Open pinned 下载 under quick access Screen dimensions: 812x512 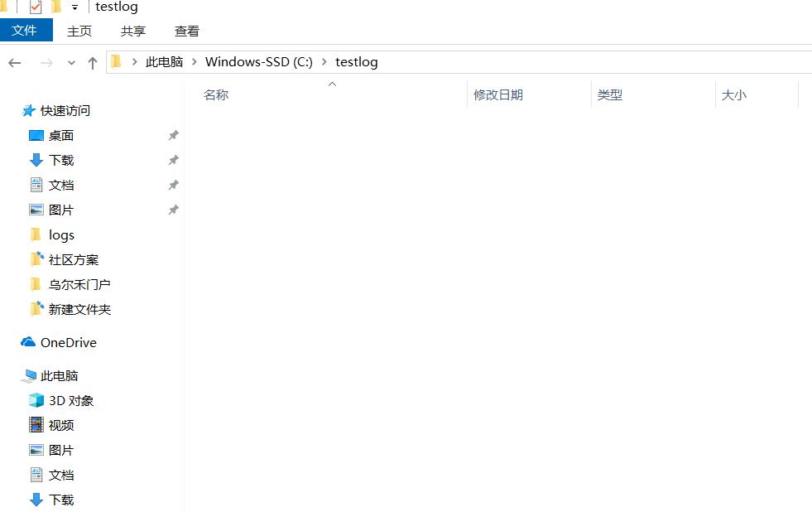point(61,160)
